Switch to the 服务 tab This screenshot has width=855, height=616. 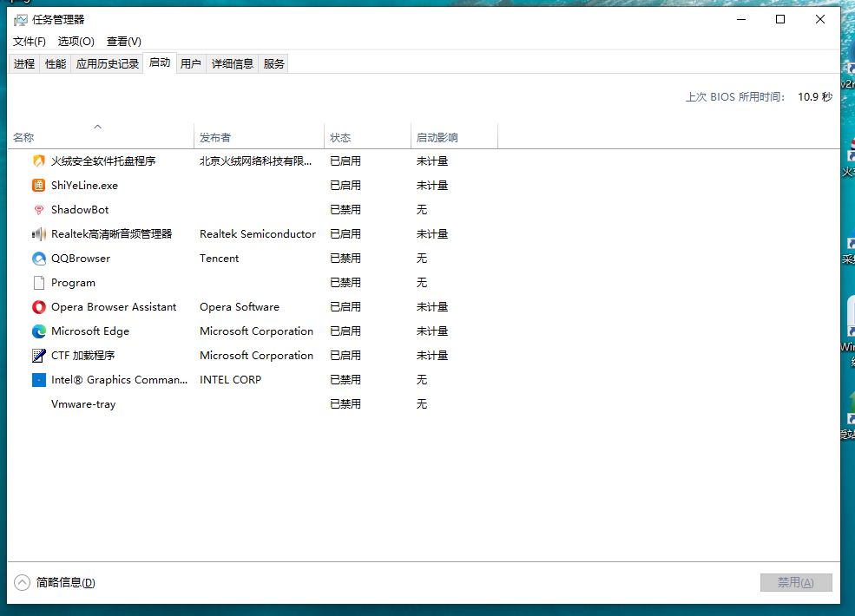point(273,64)
